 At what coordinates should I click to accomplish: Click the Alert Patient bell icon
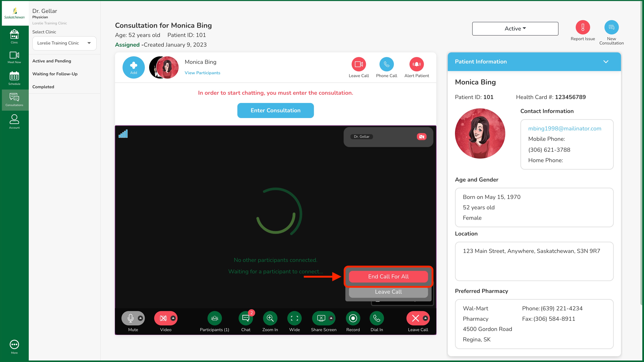[417, 64]
